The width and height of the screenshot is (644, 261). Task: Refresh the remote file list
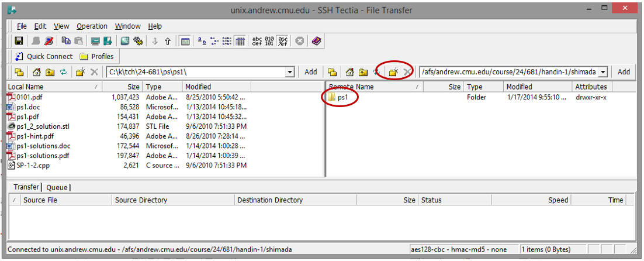(375, 72)
